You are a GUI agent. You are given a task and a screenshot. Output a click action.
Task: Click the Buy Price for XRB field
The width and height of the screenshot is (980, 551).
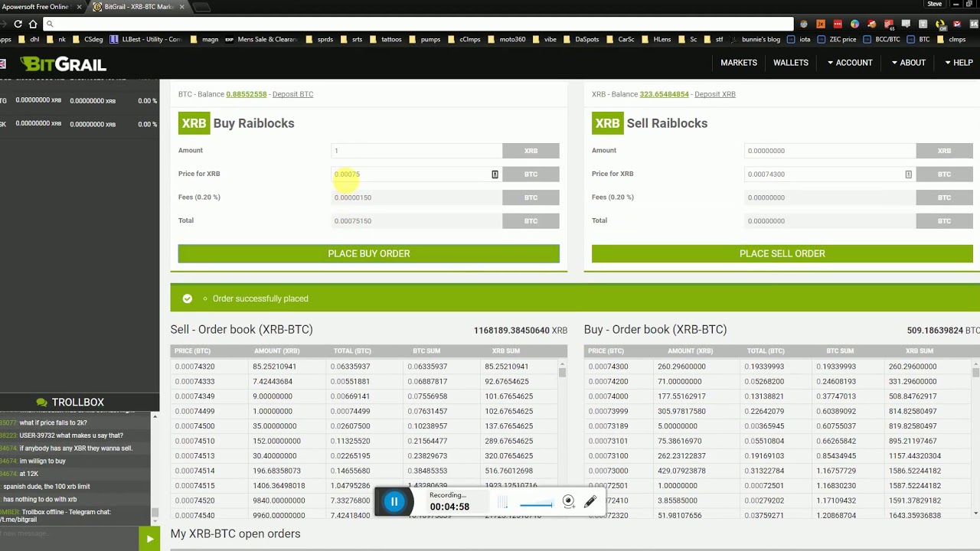point(416,174)
